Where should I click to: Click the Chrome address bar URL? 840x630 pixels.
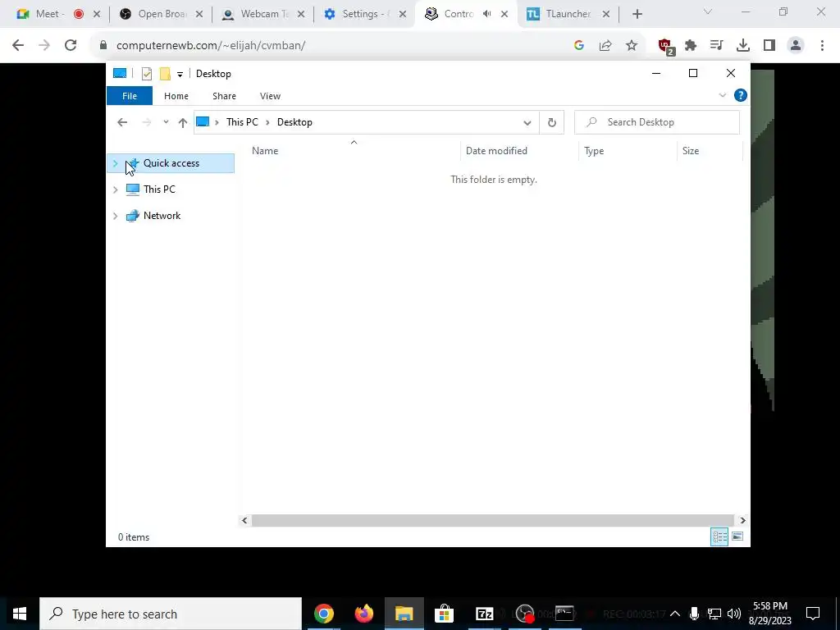pyautogui.click(x=211, y=46)
